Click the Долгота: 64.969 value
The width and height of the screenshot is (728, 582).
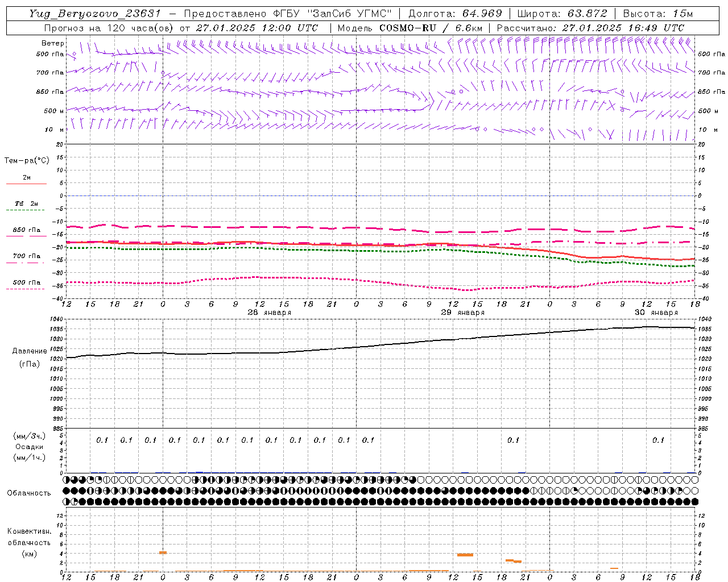click(455, 13)
